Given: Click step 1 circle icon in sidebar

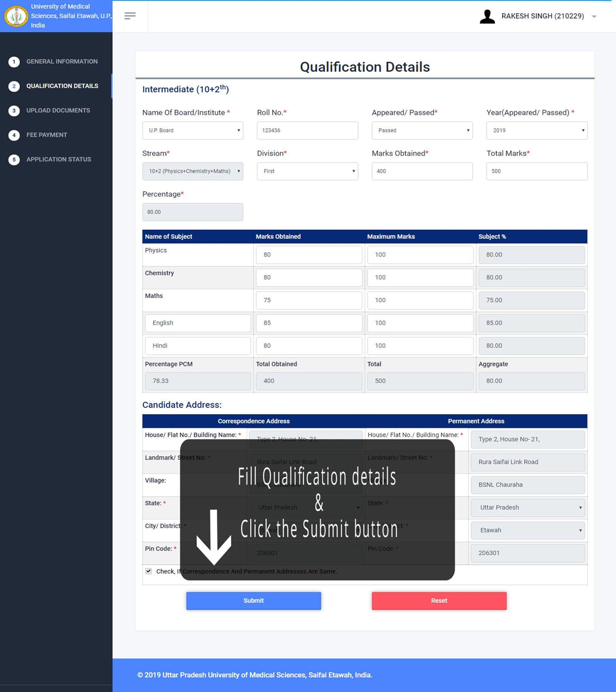Looking at the screenshot, I should tap(14, 62).
